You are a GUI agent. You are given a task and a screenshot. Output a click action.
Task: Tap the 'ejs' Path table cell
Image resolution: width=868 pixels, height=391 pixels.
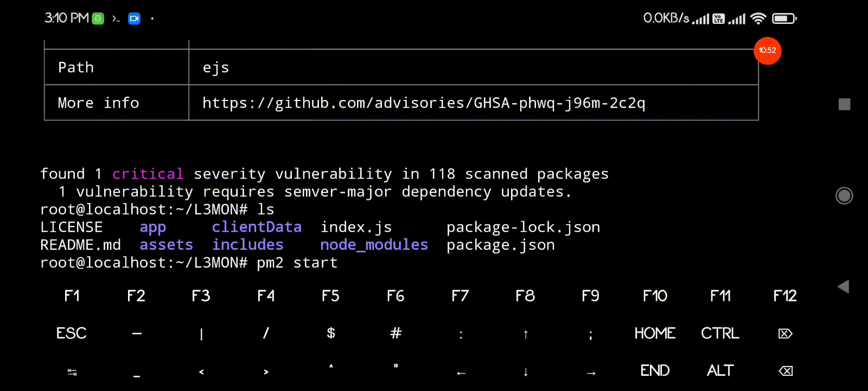473,67
